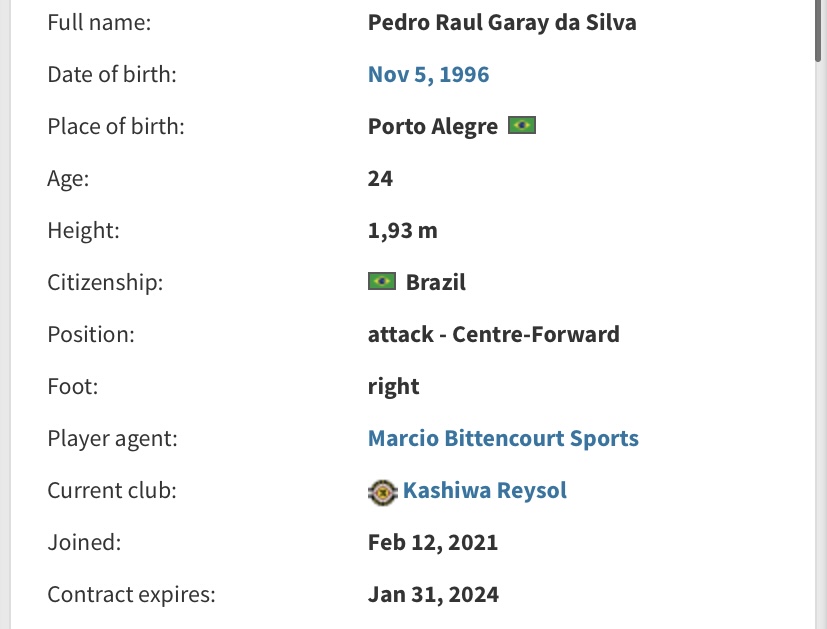The width and height of the screenshot is (827, 629).
Task: Click the full name Pedro Raul Garay da Silva
Action: pyautogui.click(x=502, y=23)
